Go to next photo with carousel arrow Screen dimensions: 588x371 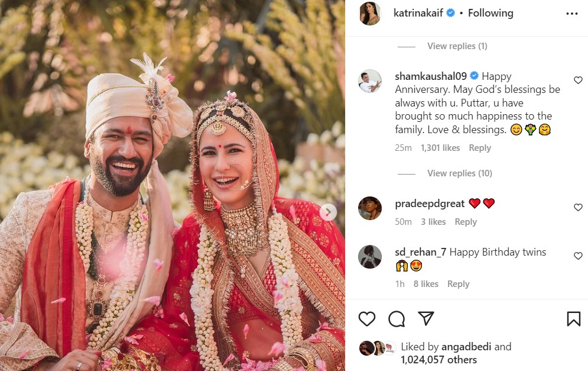(x=328, y=212)
